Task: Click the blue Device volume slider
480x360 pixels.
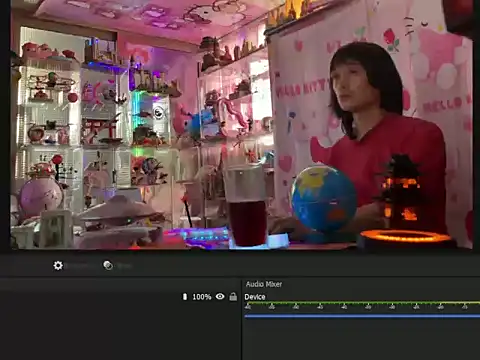Action: (x=362, y=316)
